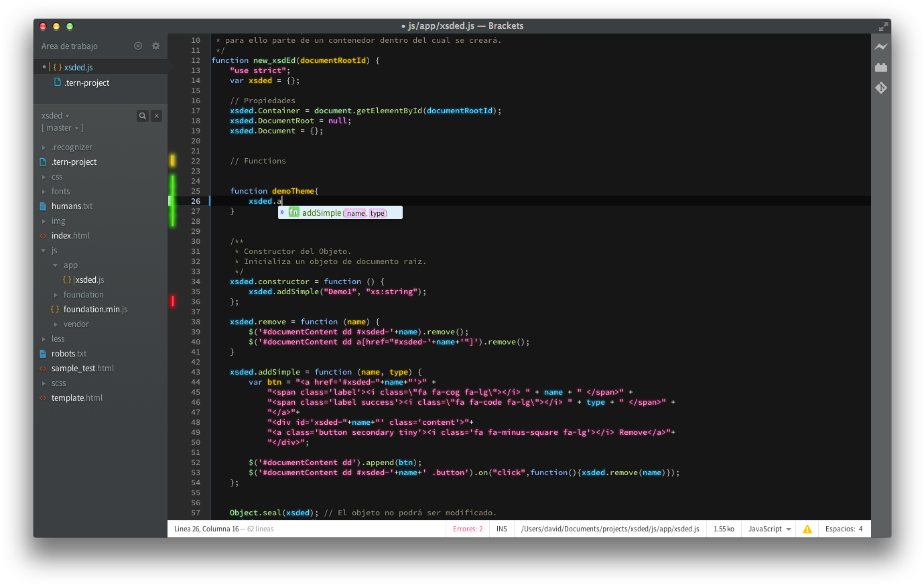Screen dimensions: 924x585
Task: Open xsded.js under app folder
Action: 90,280
